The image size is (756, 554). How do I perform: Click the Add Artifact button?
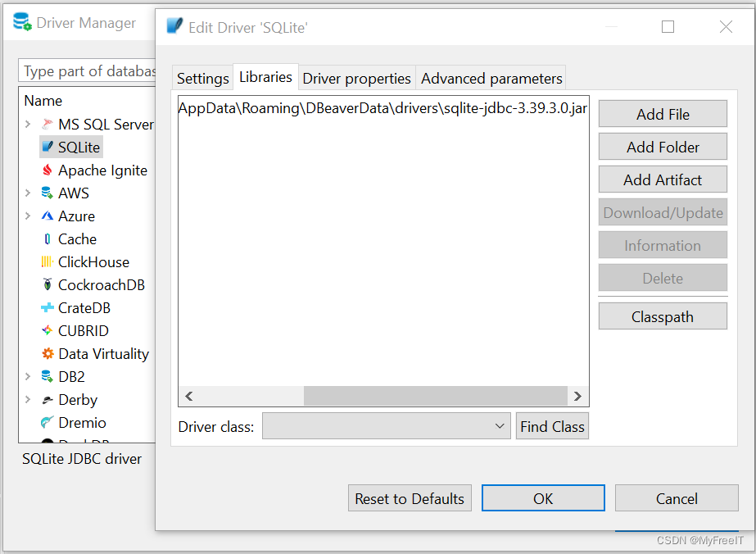click(663, 179)
